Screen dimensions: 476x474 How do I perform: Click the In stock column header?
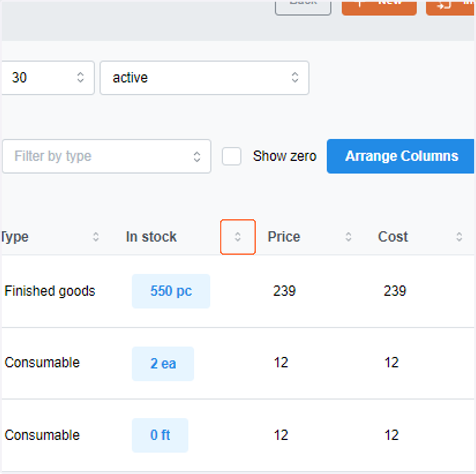coord(151,237)
